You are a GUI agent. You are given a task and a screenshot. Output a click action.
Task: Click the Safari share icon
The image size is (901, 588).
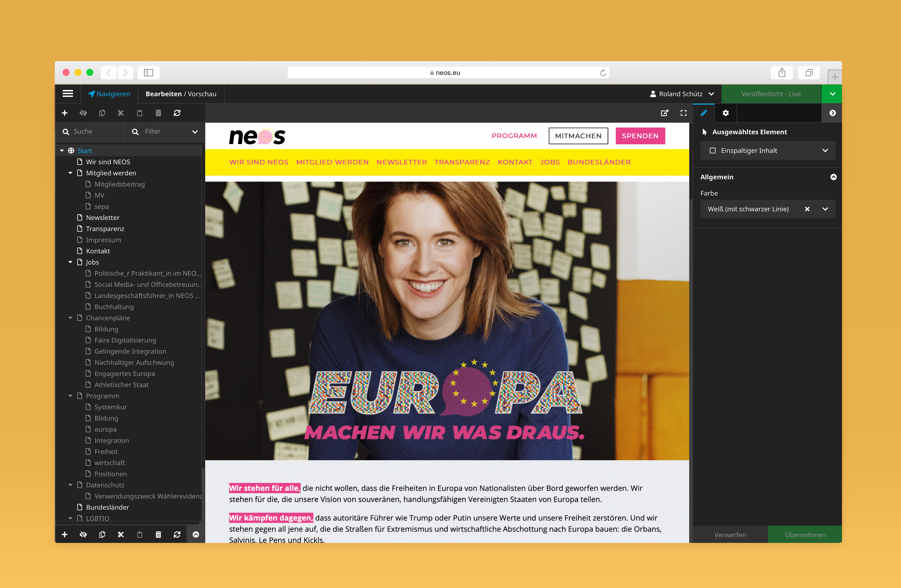(782, 73)
